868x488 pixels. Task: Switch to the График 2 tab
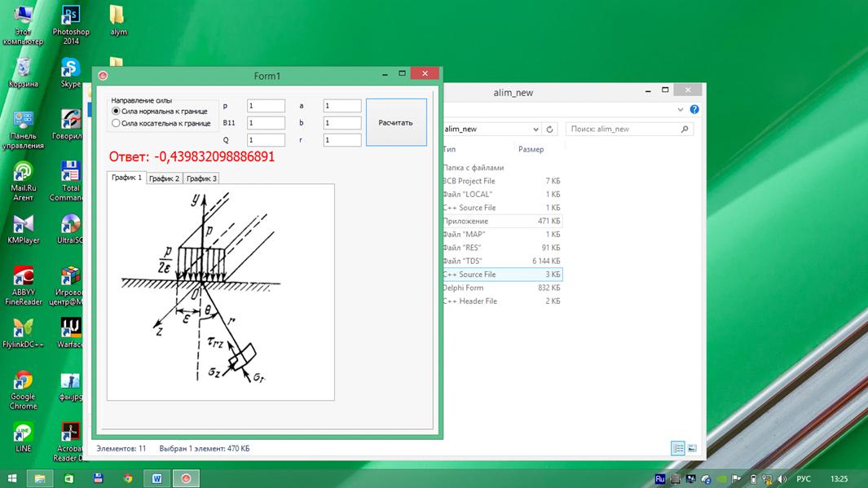click(x=164, y=178)
